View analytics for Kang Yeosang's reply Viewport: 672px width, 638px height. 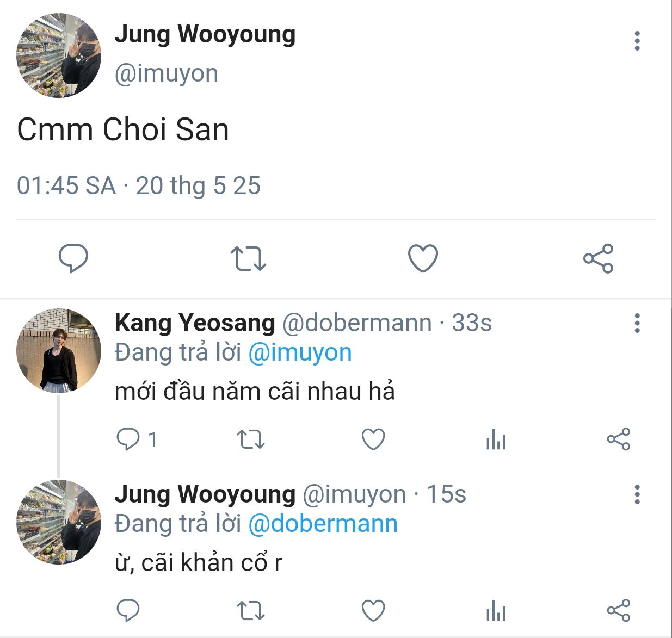[x=496, y=439]
